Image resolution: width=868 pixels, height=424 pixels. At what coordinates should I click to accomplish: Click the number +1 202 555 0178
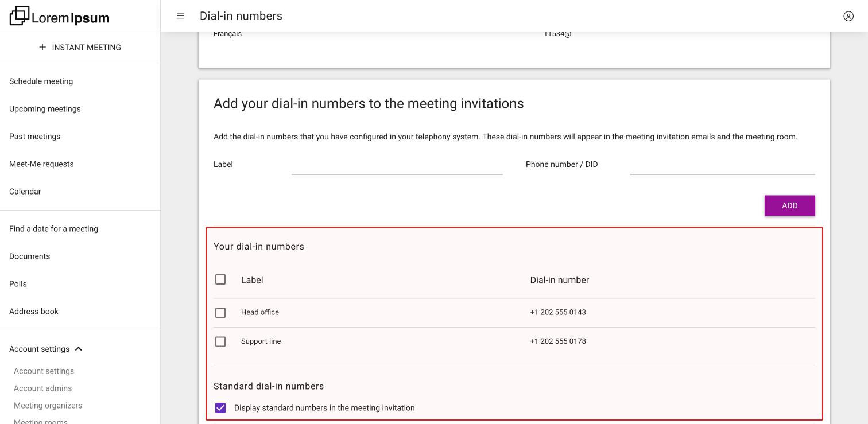tap(558, 341)
